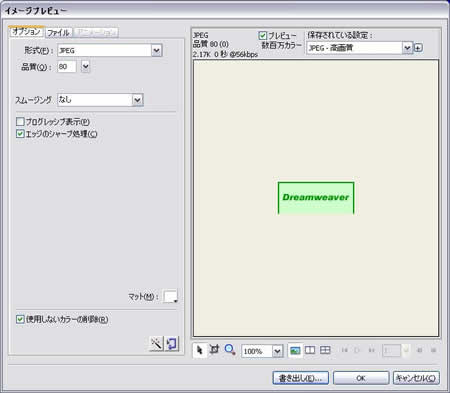The image size is (450, 393).
Task: Uncheck エッジのシャープ処理 checkbox
Action: click(20, 134)
